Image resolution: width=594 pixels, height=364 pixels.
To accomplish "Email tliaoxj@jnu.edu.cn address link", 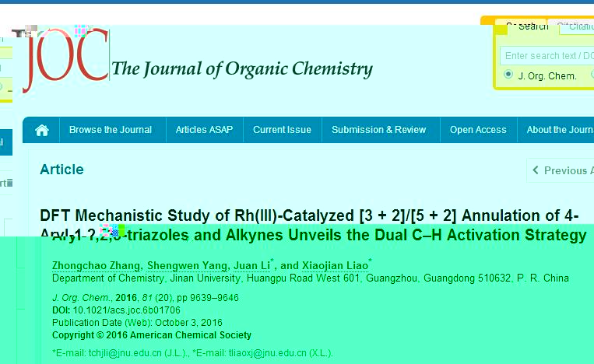I will [271, 353].
